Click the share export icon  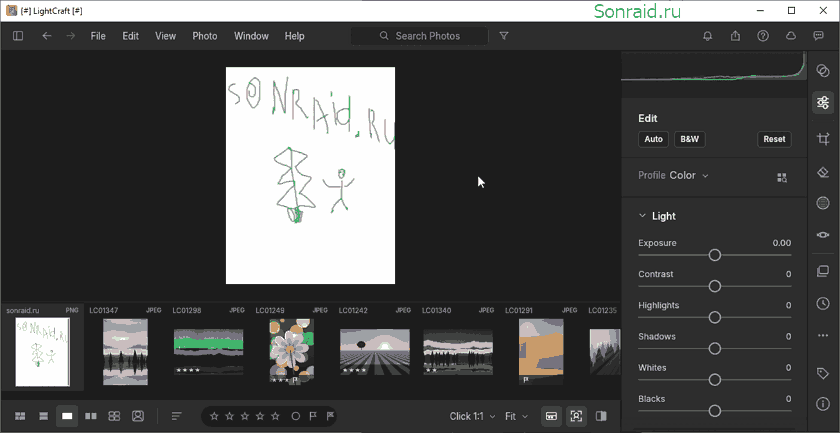click(736, 36)
